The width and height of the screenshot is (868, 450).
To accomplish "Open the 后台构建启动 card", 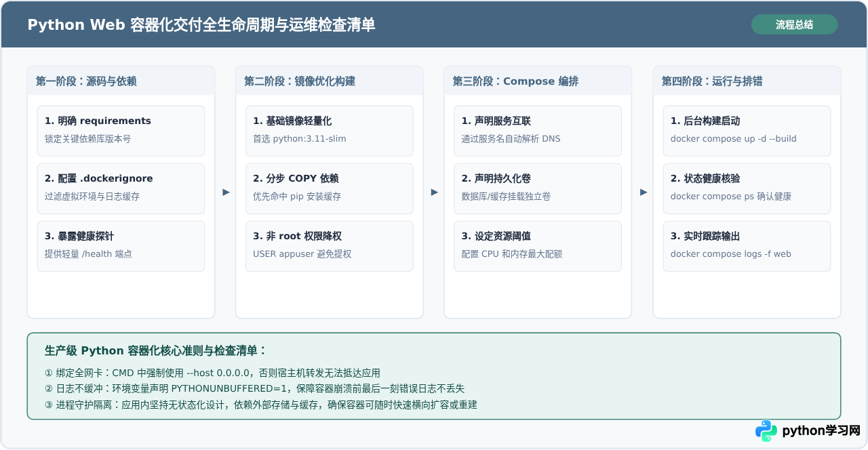I will [747, 131].
